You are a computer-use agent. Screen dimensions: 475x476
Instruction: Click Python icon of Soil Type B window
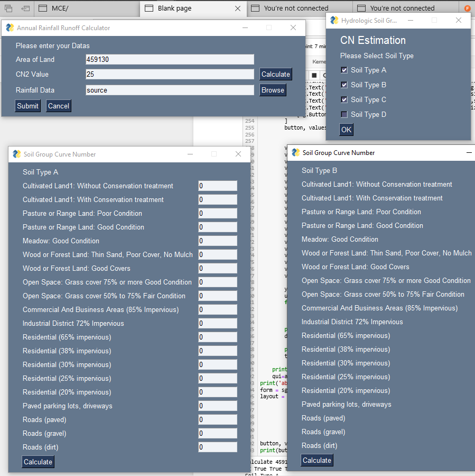click(296, 153)
